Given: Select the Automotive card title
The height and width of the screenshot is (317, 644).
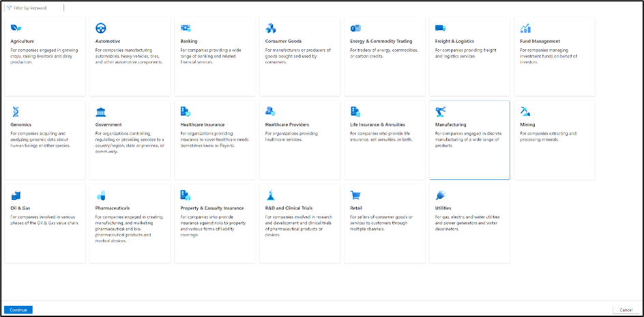Looking at the screenshot, I should pos(108,41).
